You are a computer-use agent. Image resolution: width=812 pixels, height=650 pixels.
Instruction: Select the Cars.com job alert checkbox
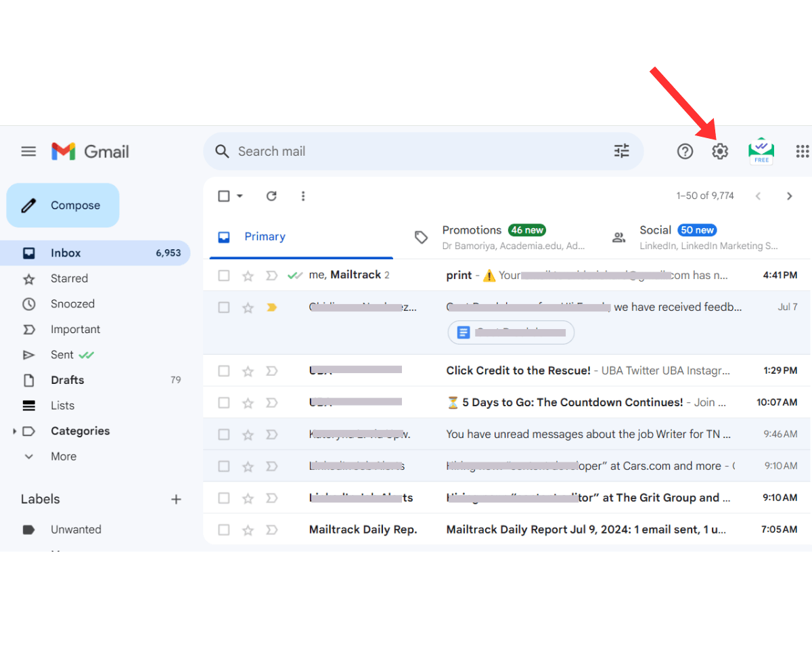pyautogui.click(x=224, y=467)
